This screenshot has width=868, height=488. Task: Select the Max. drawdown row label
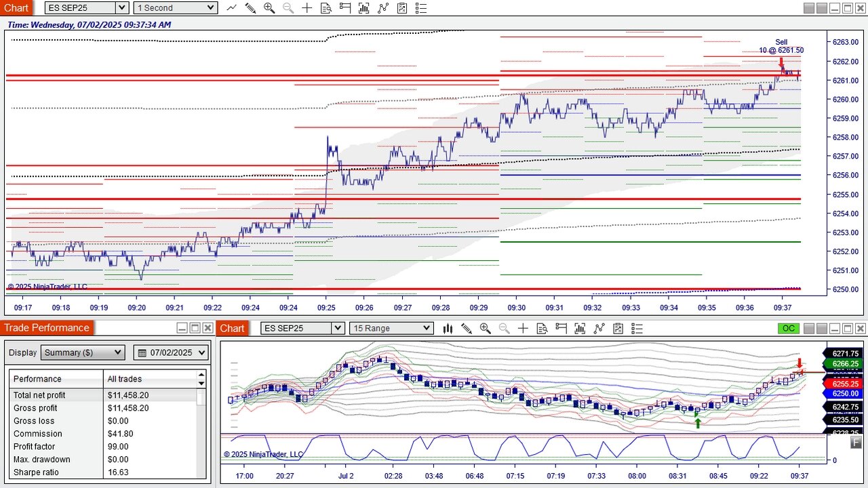coord(42,460)
